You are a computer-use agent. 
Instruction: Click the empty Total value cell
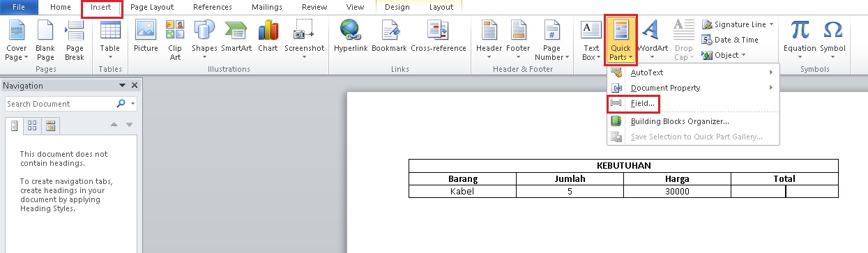(784, 191)
